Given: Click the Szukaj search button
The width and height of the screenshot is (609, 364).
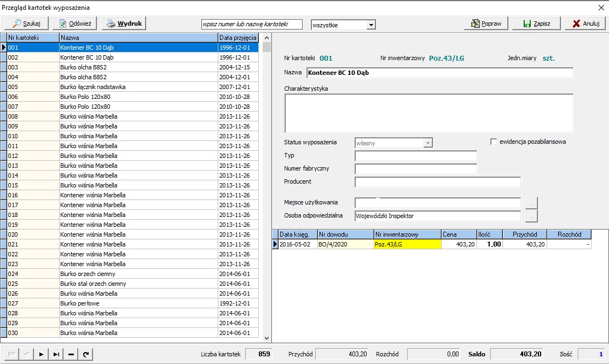Looking at the screenshot, I should [26, 24].
